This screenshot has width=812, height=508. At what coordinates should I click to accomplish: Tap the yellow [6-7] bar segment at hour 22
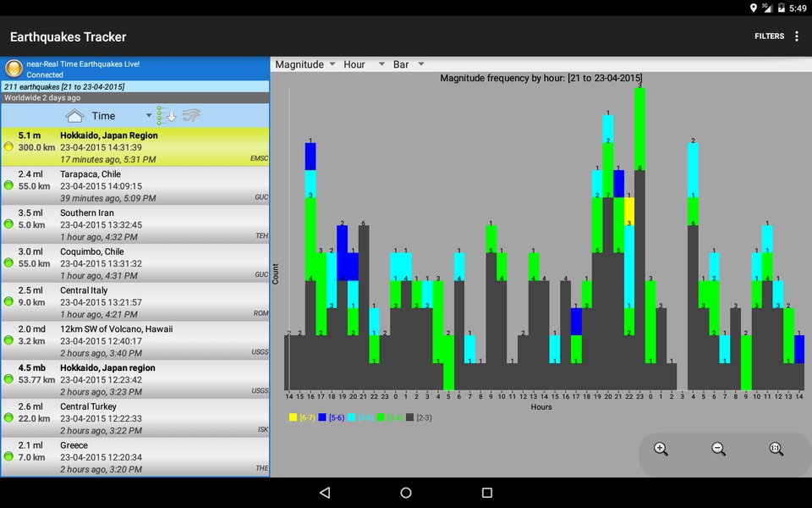click(x=628, y=211)
